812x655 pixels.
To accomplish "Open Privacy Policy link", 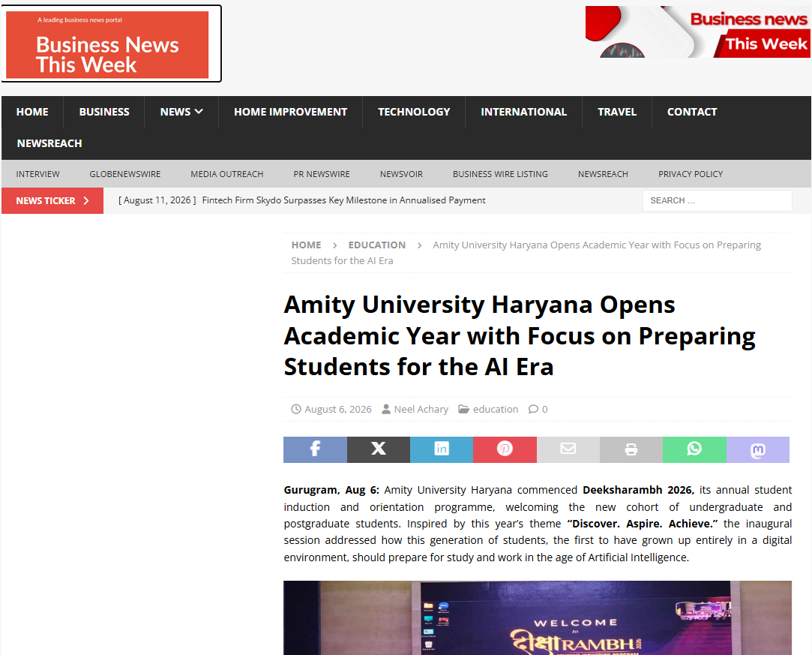I will click(x=691, y=174).
